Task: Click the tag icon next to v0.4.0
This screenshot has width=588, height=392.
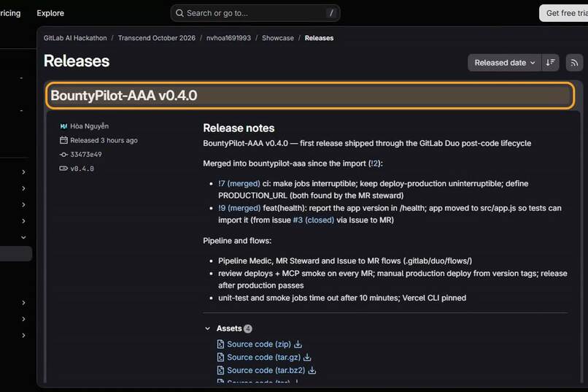Action: coord(63,169)
